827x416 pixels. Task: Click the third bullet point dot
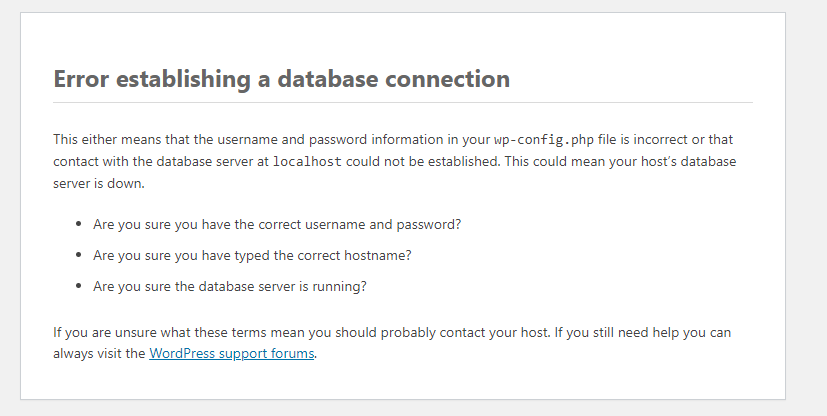click(79, 287)
